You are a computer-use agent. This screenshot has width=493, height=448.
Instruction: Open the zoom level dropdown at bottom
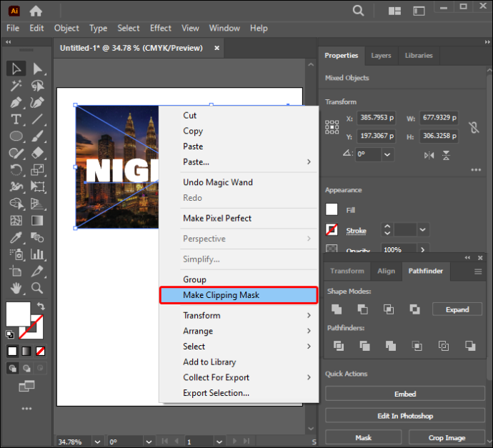pos(97,442)
